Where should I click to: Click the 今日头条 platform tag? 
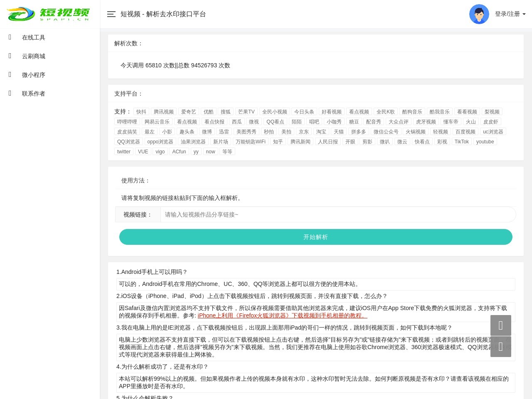(x=304, y=112)
